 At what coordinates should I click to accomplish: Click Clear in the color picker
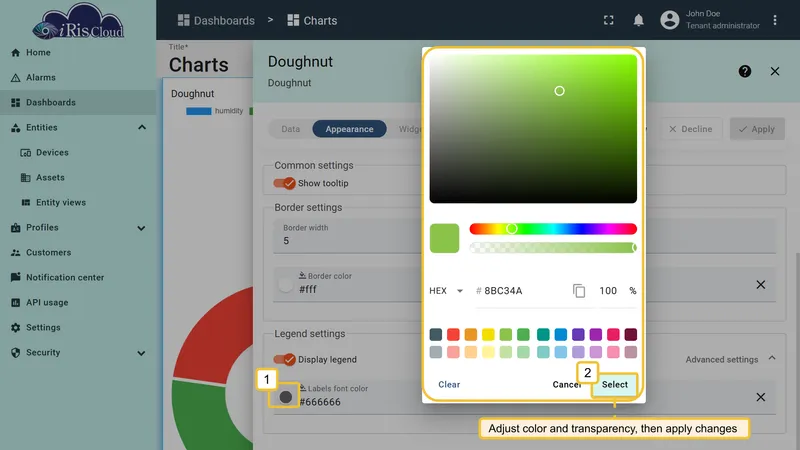[x=449, y=385]
